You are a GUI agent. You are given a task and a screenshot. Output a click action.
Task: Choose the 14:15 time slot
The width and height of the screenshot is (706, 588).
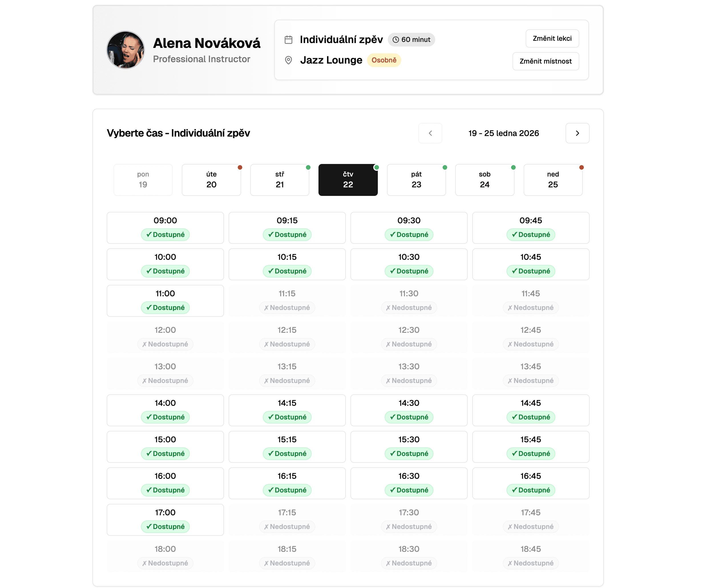pyautogui.click(x=287, y=410)
